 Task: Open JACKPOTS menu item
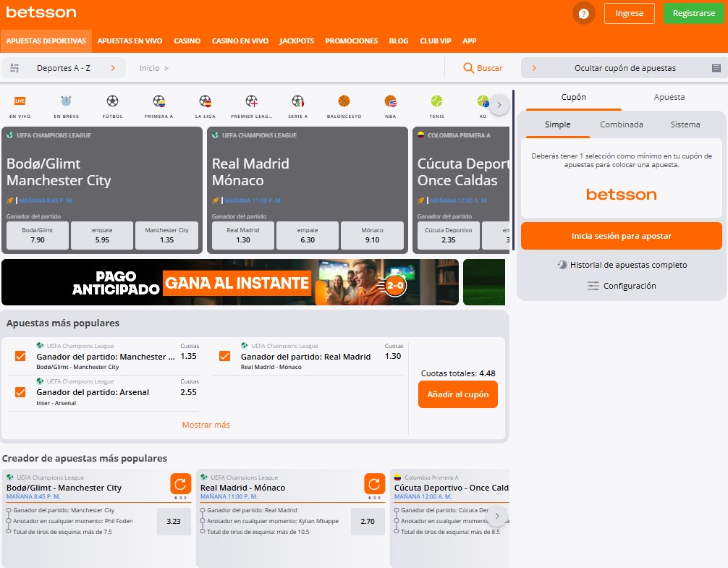(x=297, y=41)
